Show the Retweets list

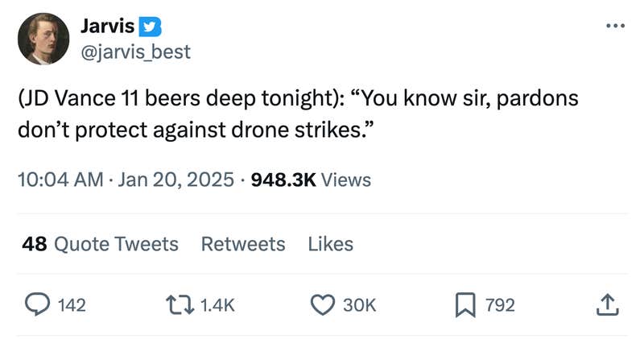(242, 243)
